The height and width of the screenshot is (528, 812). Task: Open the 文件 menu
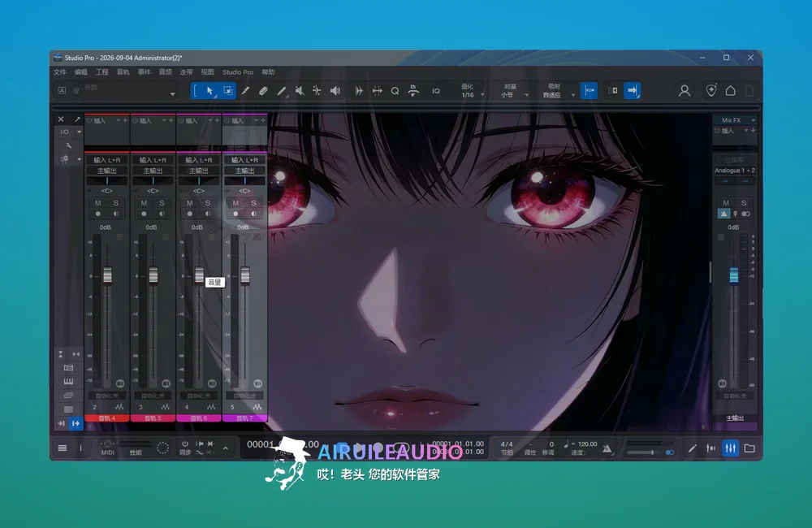(60, 72)
